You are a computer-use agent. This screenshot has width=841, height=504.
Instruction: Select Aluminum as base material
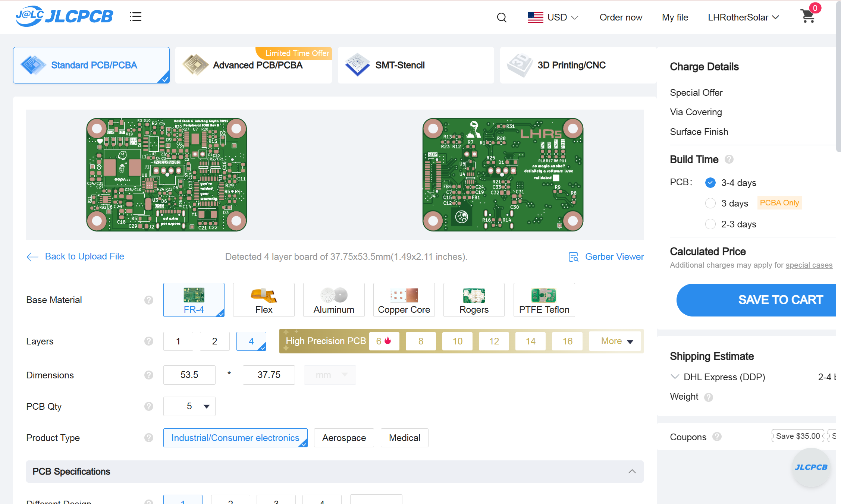pyautogui.click(x=333, y=300)
